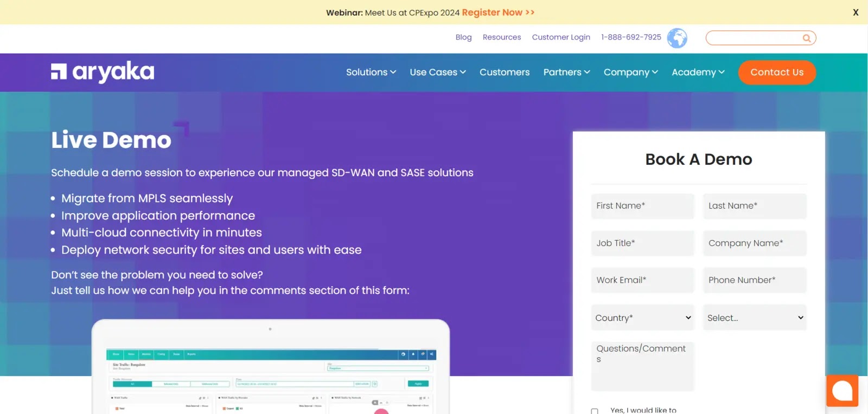868x414 pixels.
Task: Expand the Academy menu
Action: point(698,72)
